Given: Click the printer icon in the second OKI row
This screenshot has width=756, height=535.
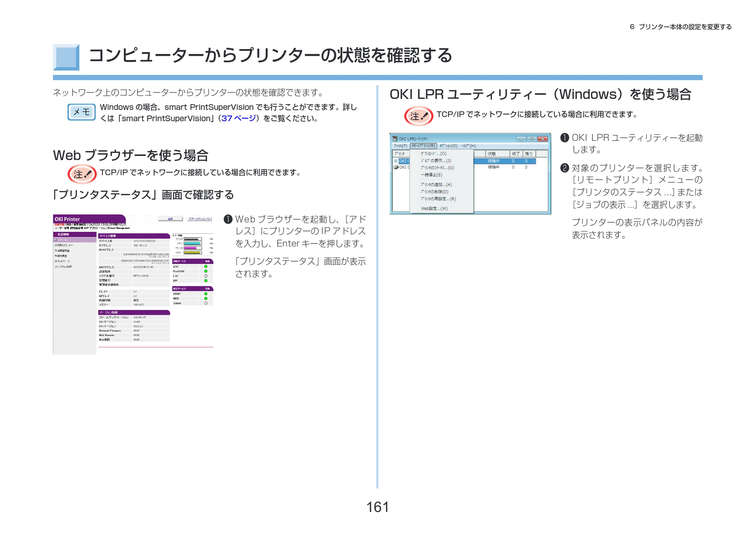Looking at the screenshot, I should (x=396, y=167).
